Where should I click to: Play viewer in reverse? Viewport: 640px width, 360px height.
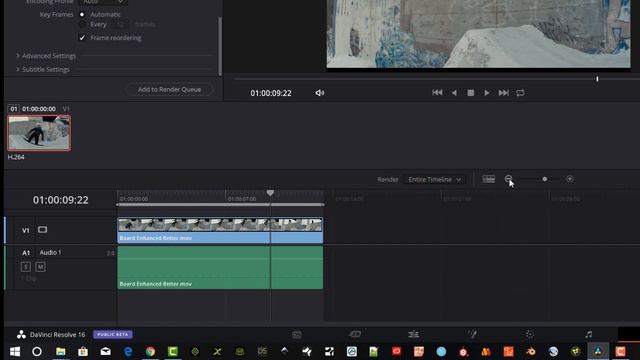(454, 93)
